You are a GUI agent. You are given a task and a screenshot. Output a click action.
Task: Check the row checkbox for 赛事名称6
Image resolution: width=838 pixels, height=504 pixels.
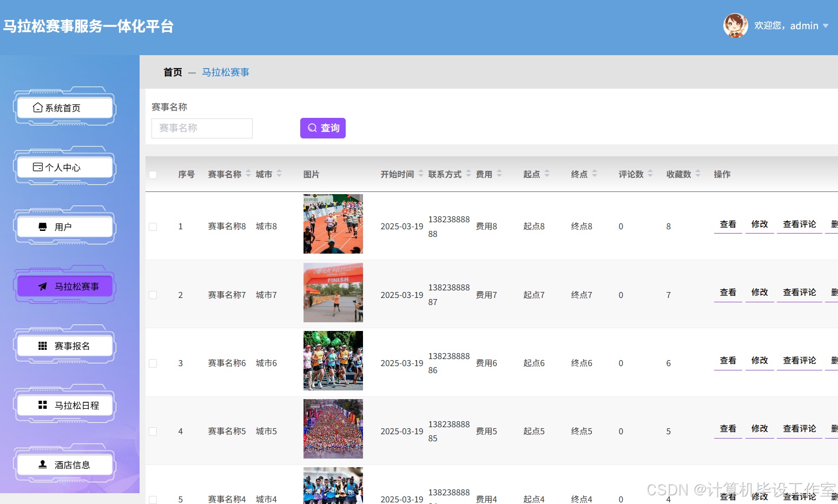coord(153,363)
